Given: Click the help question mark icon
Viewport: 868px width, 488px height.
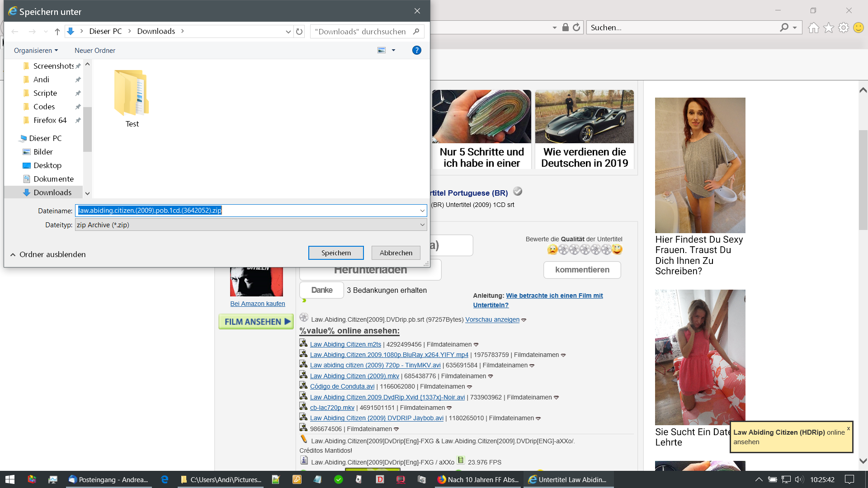Looking at the screenshot, I should click(x=416, y=50).
